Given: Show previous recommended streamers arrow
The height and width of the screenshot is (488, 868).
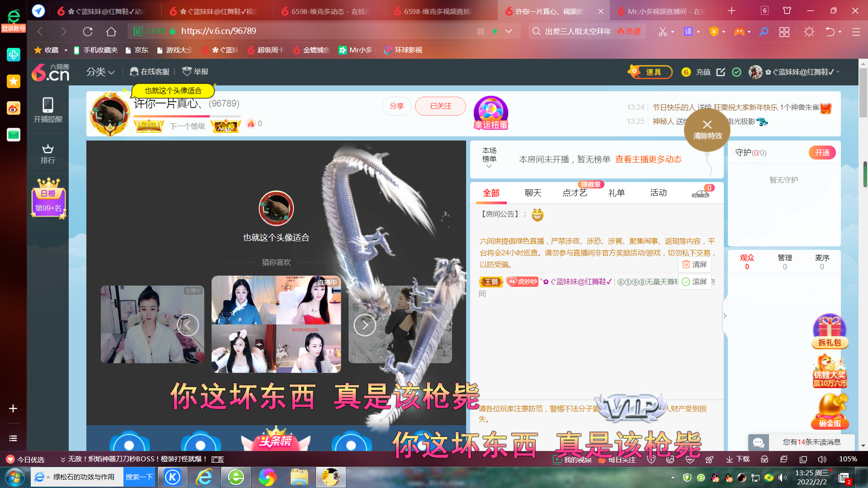Looking at the screenshot, I should pos(188,325).
